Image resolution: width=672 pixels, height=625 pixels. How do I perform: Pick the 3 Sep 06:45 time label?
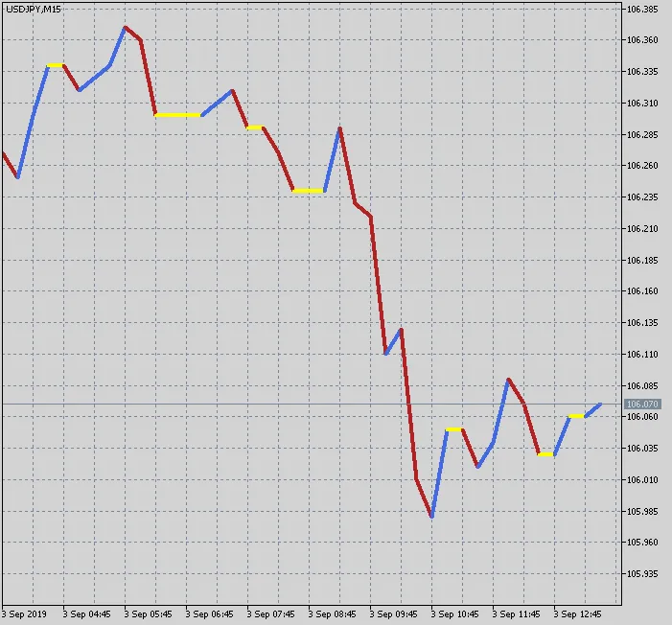point(209,613)
